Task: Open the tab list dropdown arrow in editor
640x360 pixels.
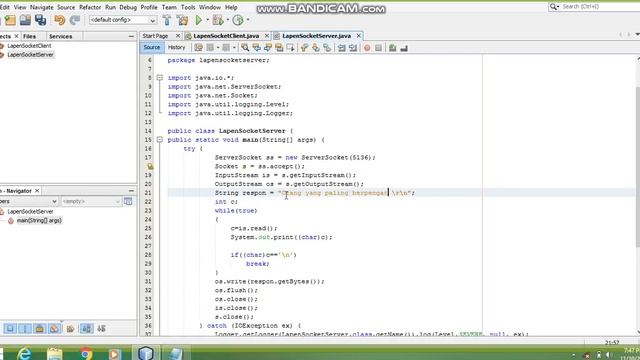Action: click(637, 35)
